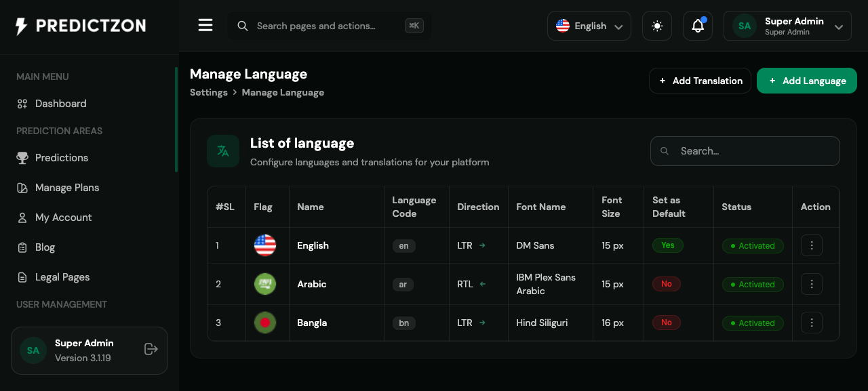Open Dashboard from the sidebar

click(x=60, y=104)
